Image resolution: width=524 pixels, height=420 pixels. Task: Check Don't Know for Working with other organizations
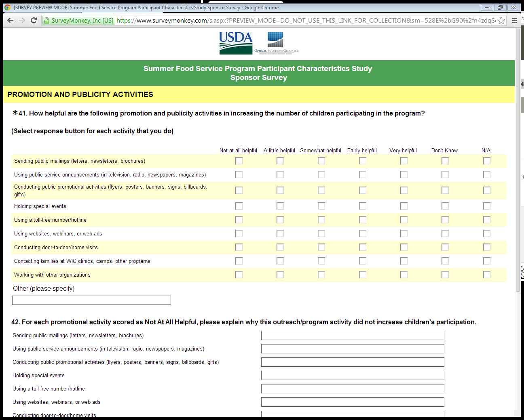click(445, 275)
